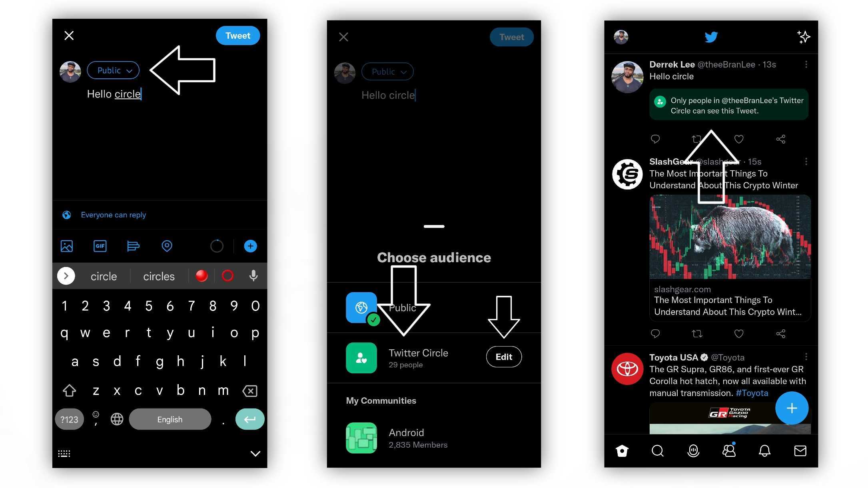Tap the location pin icon
Viewport: 868px width, 488px height.
tap(167, 245)
